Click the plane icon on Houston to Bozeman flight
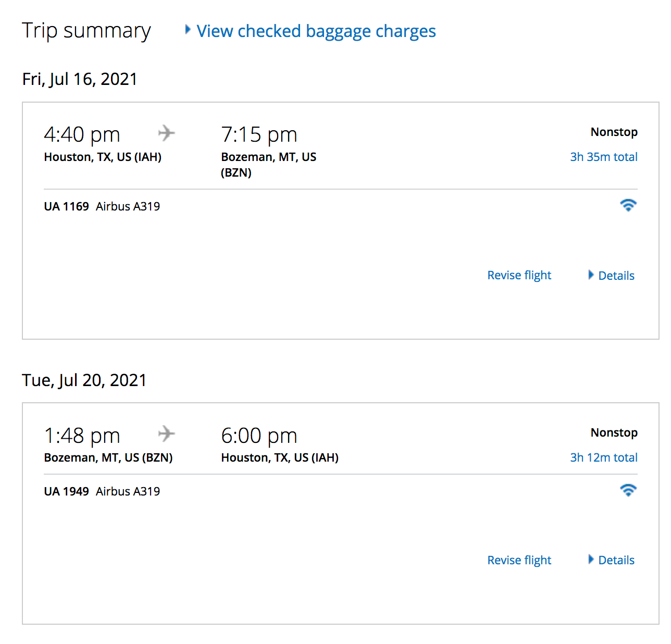671x644 pixels. point(167,133)
